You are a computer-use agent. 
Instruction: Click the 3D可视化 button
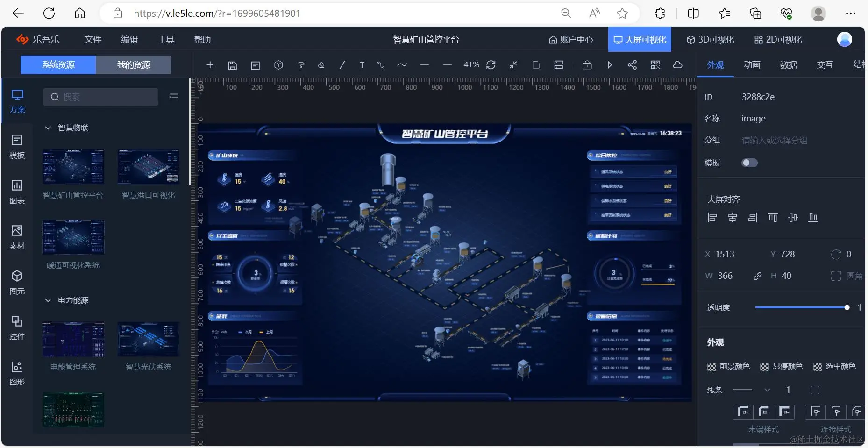tap(710, 40)
